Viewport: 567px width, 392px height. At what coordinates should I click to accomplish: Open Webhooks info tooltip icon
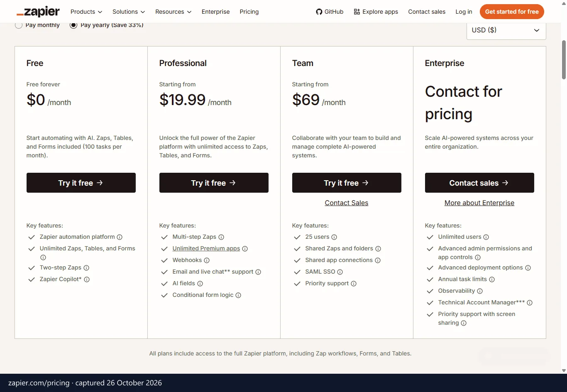pos(207,260)
